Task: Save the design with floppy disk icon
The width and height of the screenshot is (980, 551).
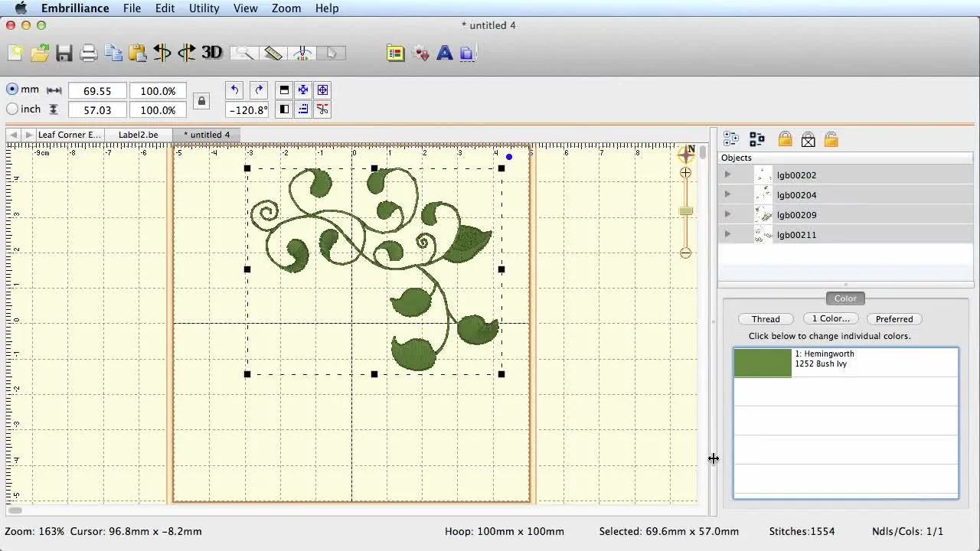Action: pyautogui.click(x=64, y=53)
